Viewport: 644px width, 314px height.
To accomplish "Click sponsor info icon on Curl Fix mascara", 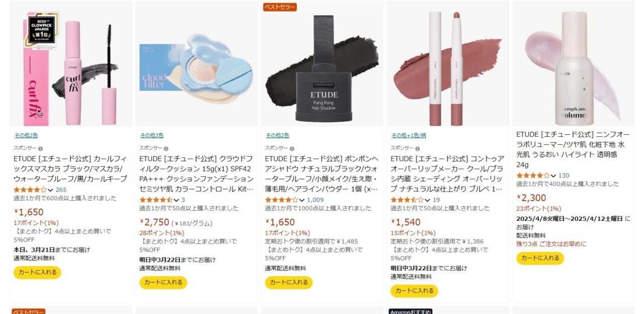I will [x=41, y=148].
